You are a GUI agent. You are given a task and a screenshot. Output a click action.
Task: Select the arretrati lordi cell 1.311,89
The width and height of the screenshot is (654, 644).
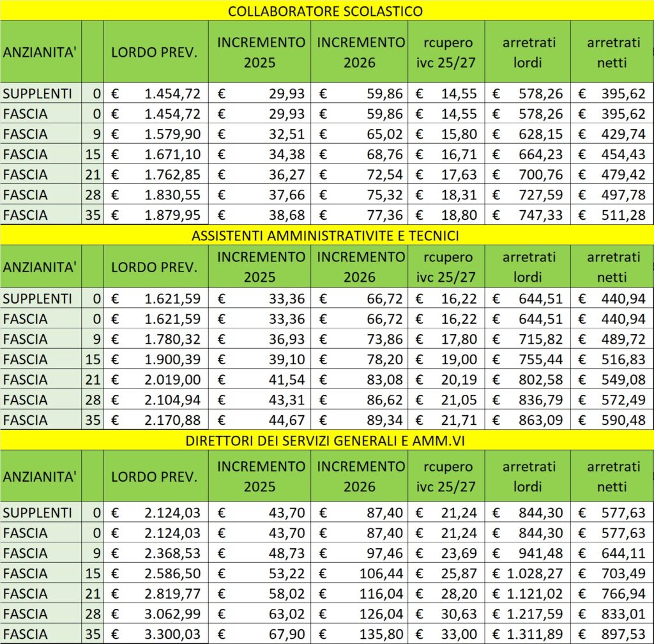pyautogui.click(x=528, y=634)
